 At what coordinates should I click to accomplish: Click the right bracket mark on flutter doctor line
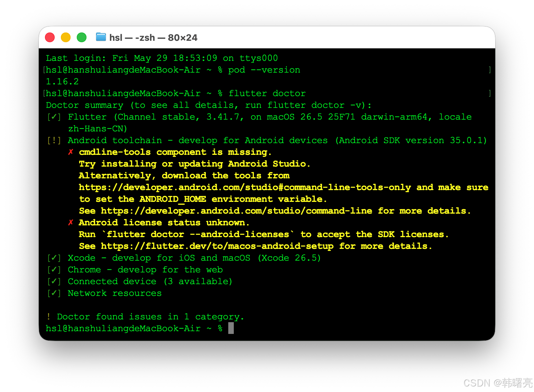point(490,93)
